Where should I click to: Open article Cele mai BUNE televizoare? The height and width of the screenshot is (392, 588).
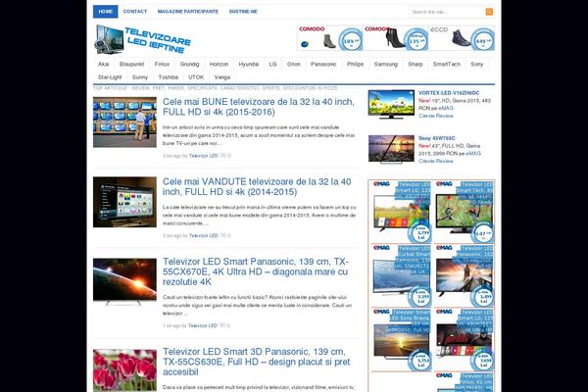point(258,107)
